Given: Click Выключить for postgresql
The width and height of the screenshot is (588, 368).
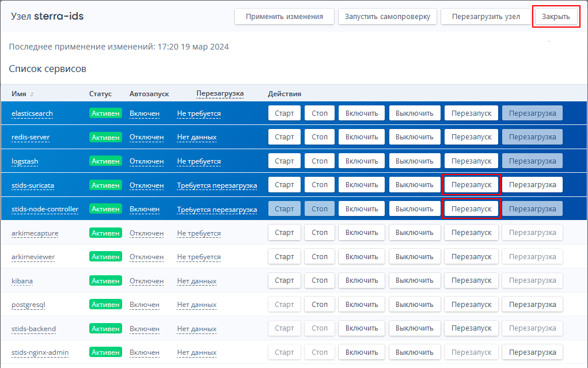Looking at the screenshot, I should pos(415,305).
